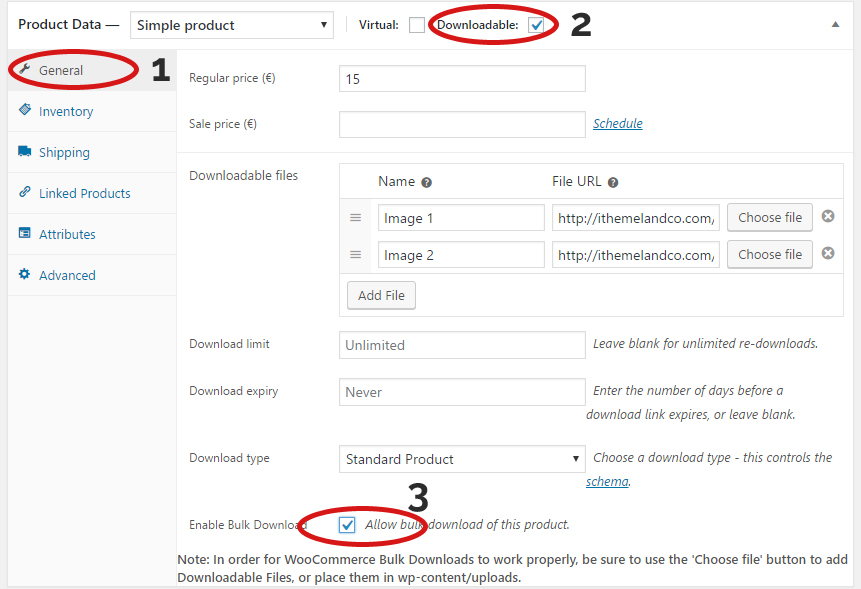Click the Add File button
The image size is (861, 589).
click(x=381, y=296)
